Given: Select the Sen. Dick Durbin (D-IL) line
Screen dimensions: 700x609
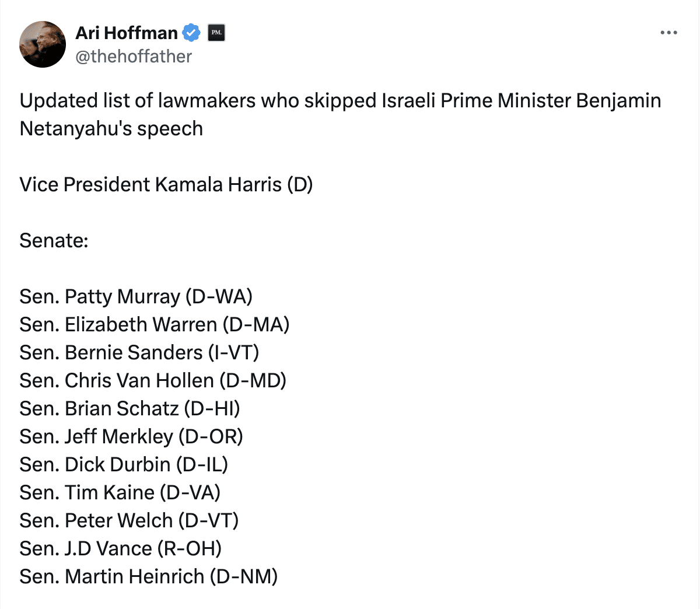Looking at the screenshot, I should click(x=124, y=464).
